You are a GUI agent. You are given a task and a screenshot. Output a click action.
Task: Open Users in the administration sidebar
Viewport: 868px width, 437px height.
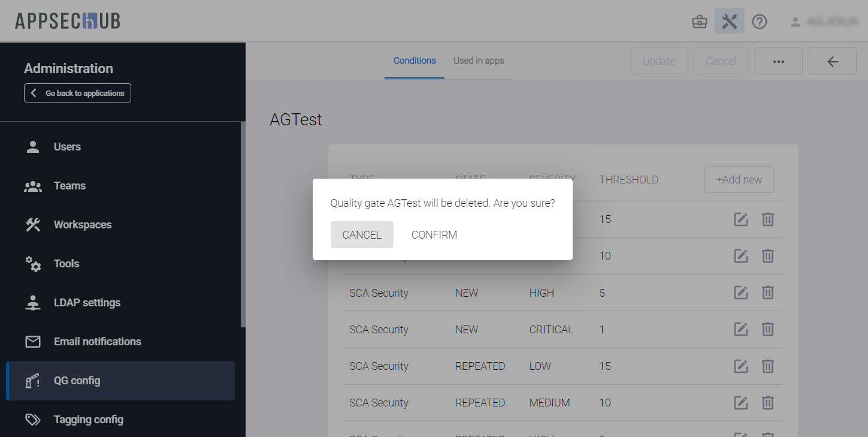[x=67, y=147]
